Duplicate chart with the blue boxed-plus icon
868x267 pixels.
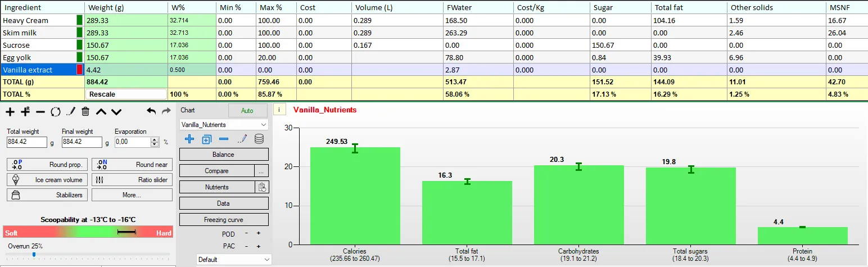(206, 139)
